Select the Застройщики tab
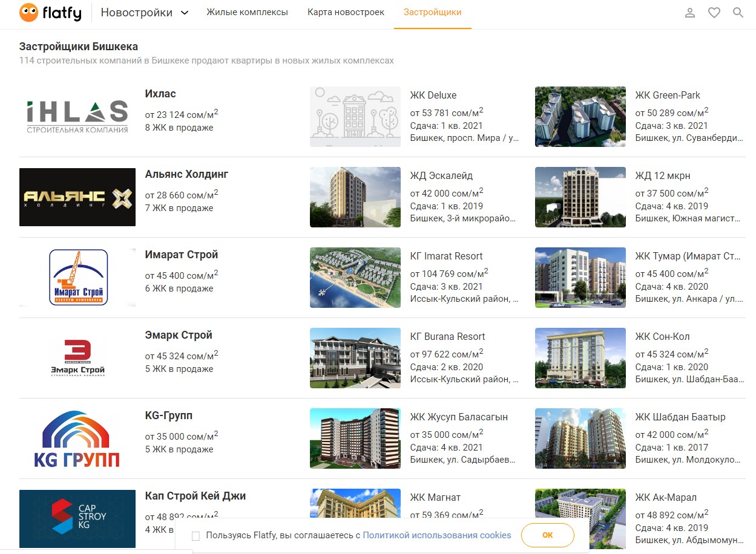 click(x=432, y=12)
